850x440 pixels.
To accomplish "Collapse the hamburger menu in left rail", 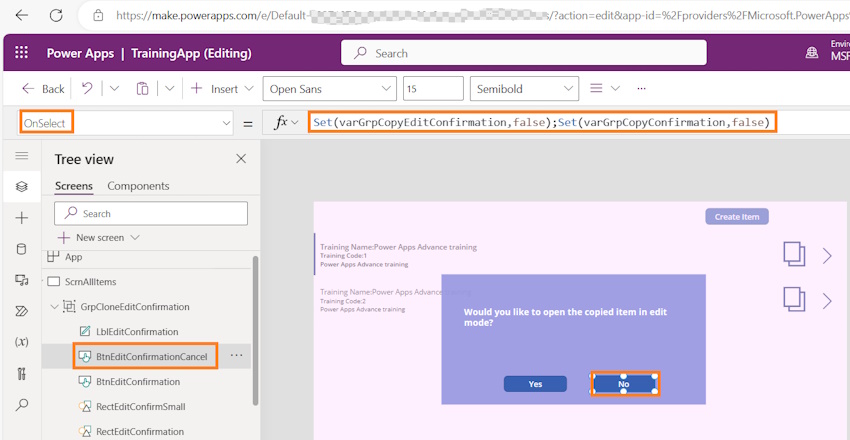I will point(22,156).
